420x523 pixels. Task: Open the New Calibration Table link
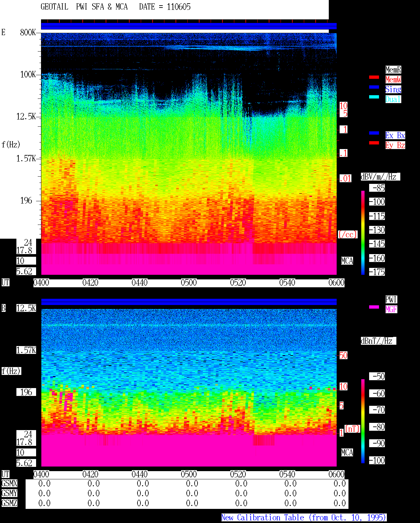[304, 518]
